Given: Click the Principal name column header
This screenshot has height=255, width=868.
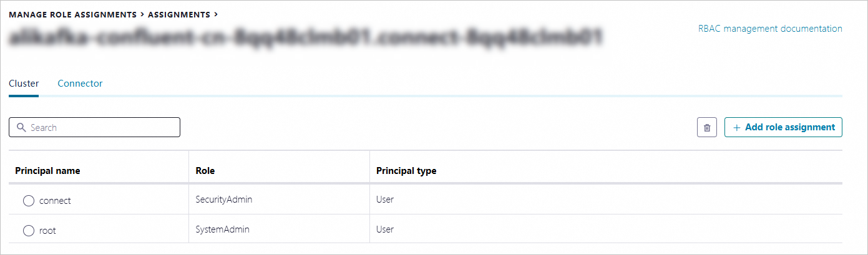Looking at the screenshot, I should (47, 171).
